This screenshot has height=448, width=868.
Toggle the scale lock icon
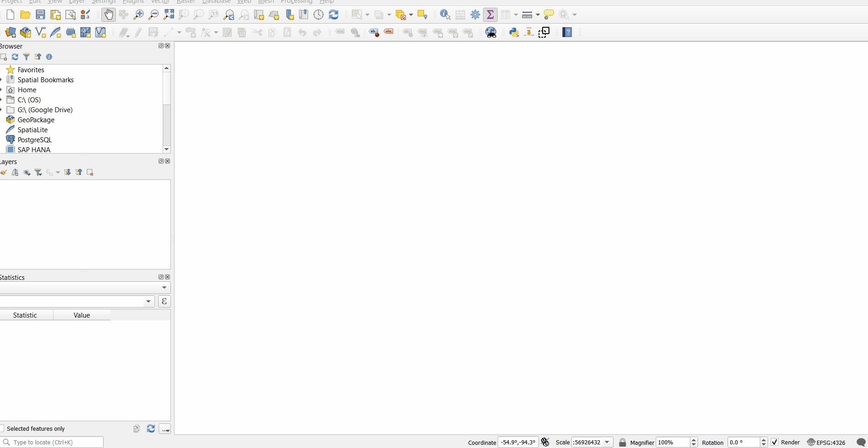click(x=623, y=442)
